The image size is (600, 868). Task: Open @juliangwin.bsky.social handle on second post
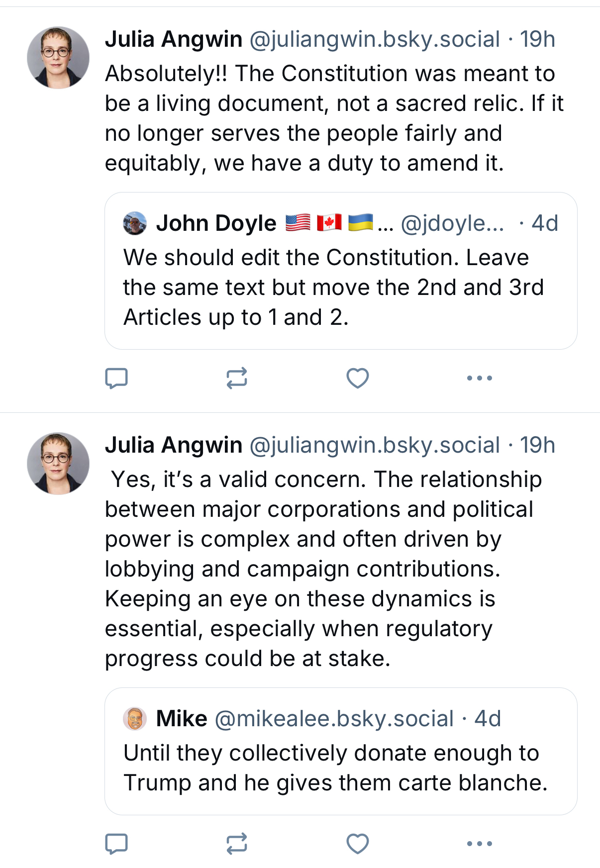click(x=374, y=445)
